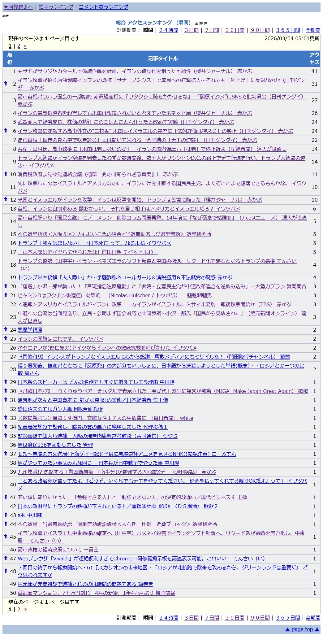
Task: Open the 悪魔学講座 article link
Action: click(30, 330)
